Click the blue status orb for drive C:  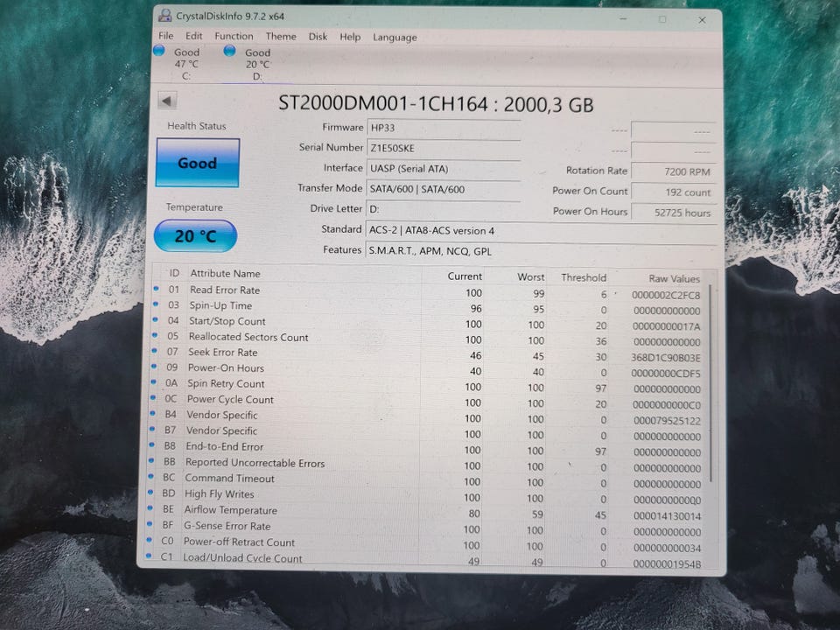point(158,51)
